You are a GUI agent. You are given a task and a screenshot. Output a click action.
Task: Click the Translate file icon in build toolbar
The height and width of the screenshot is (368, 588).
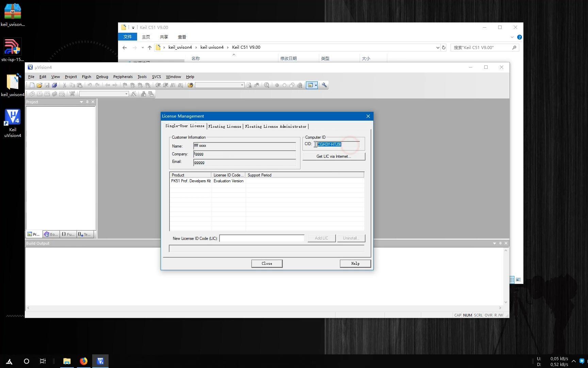pyautogui.click(x=32, y=94)
